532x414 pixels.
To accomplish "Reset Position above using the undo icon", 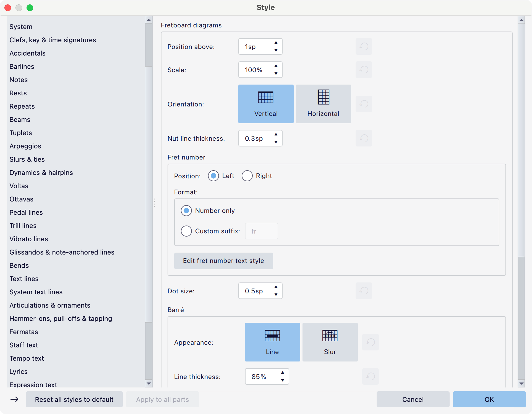I will [x=364, y=46].
